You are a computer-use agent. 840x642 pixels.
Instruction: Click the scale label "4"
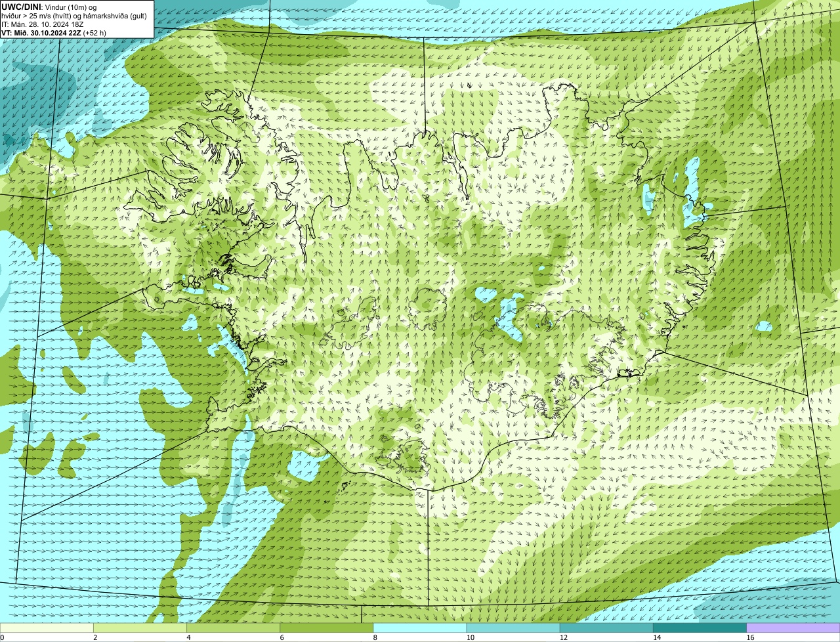coord(188,637)
